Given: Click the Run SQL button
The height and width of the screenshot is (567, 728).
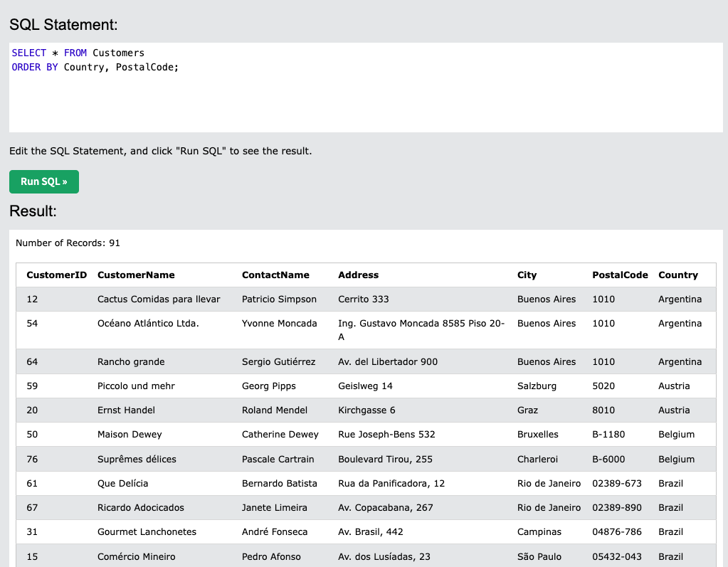Looking at the screenshot, I should click(44, 181).
